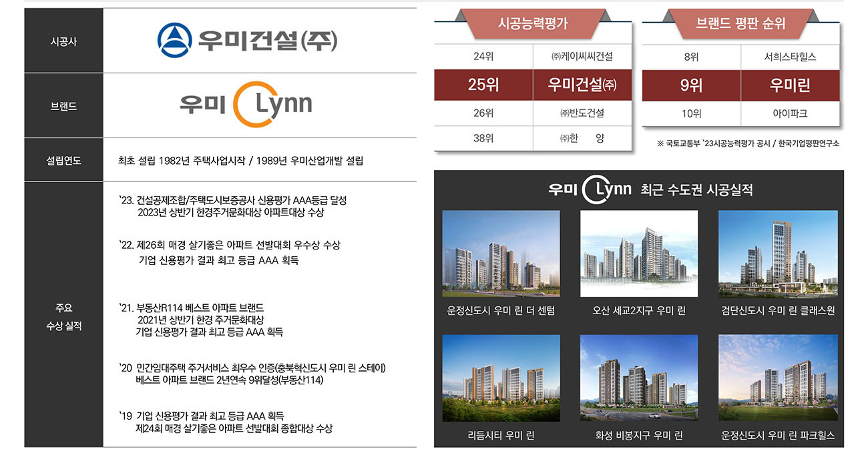The image size is (868, 451).
Task: Click the 검단신도시 우미 린 클래스원 caption
Action: point(778,311)
